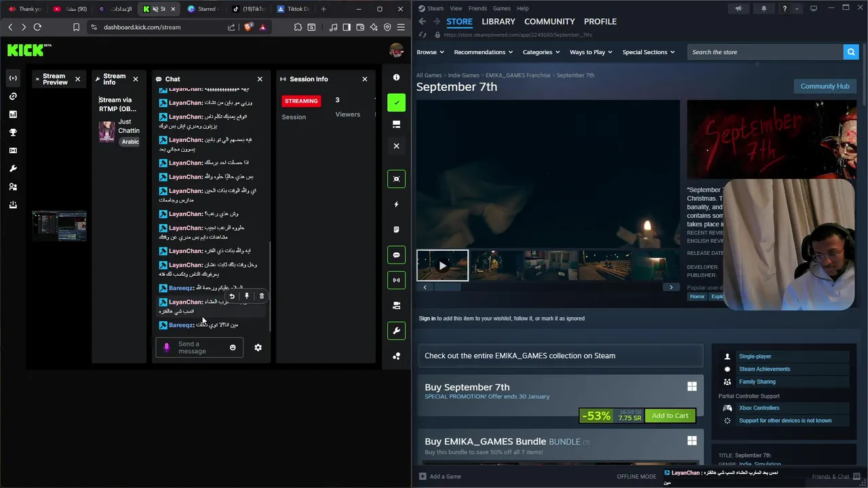
Task: Open Steam notifications bell icon
Action: point(764,9)
